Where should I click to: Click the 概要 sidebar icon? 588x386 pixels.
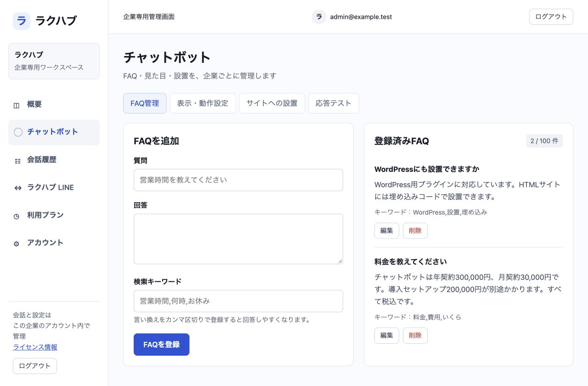click(x=17, y=105)
